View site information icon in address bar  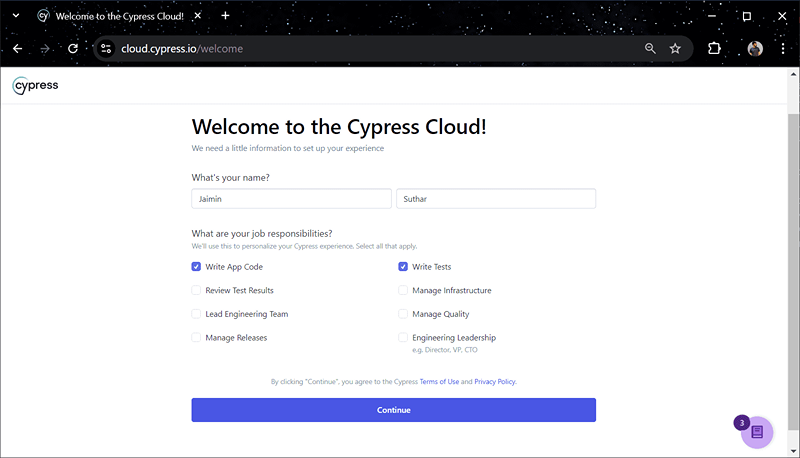(x=106, y=48)
